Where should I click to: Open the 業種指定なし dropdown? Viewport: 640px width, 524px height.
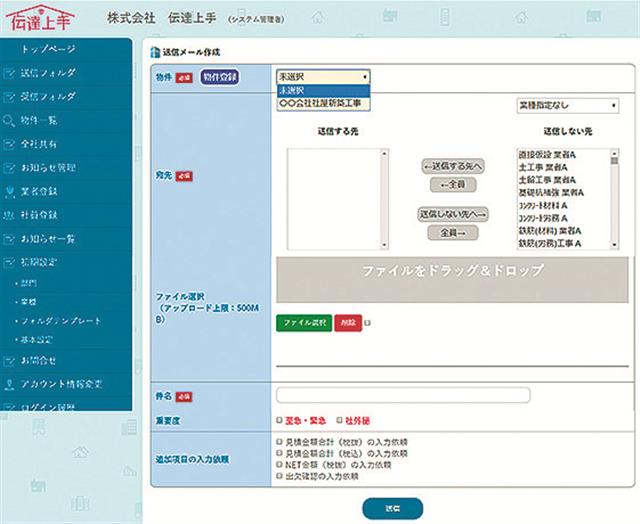(566, 104)
